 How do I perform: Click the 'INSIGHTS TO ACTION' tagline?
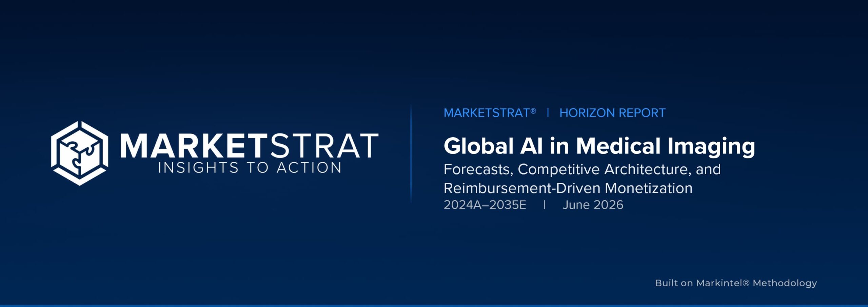click(250, 168)
